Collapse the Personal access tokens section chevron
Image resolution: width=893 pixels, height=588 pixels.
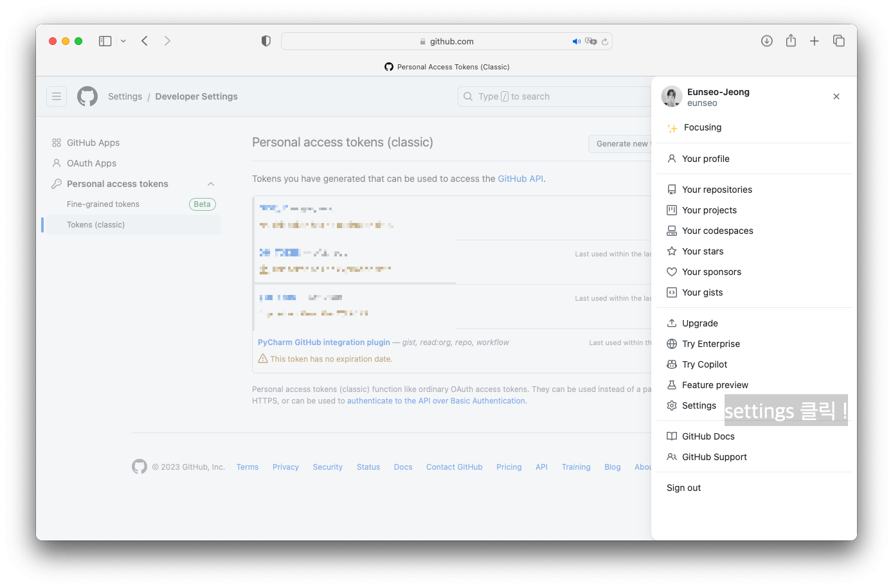tap(211, 184)
